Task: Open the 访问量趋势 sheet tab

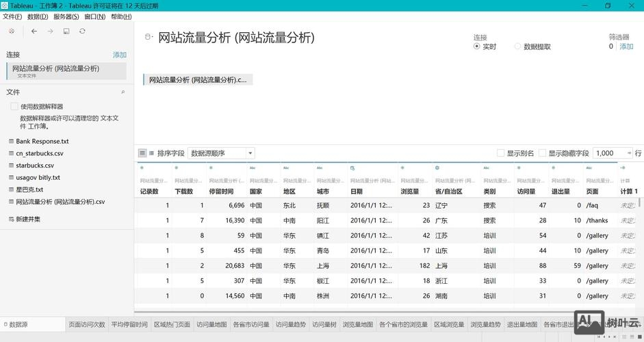Action: coord(291,324)
